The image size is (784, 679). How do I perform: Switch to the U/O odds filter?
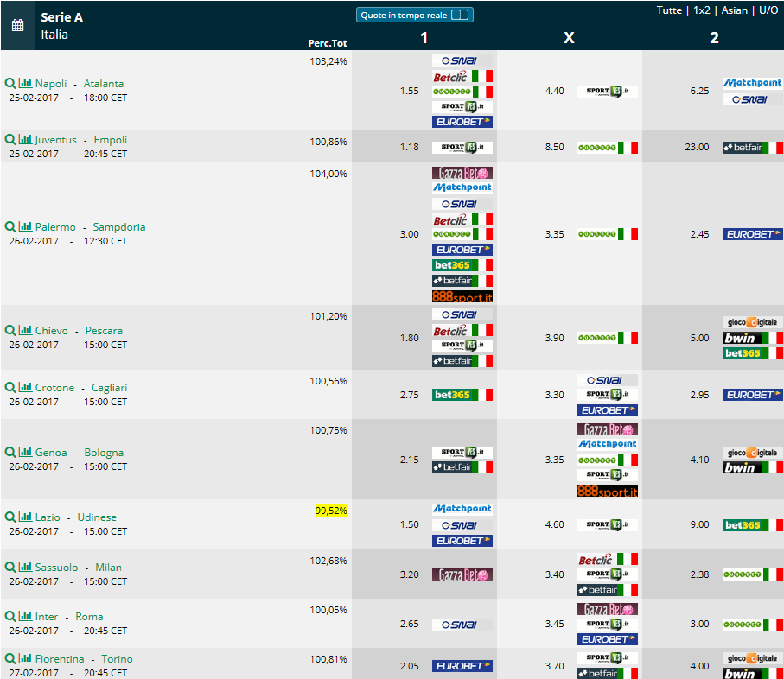[768, 10]
